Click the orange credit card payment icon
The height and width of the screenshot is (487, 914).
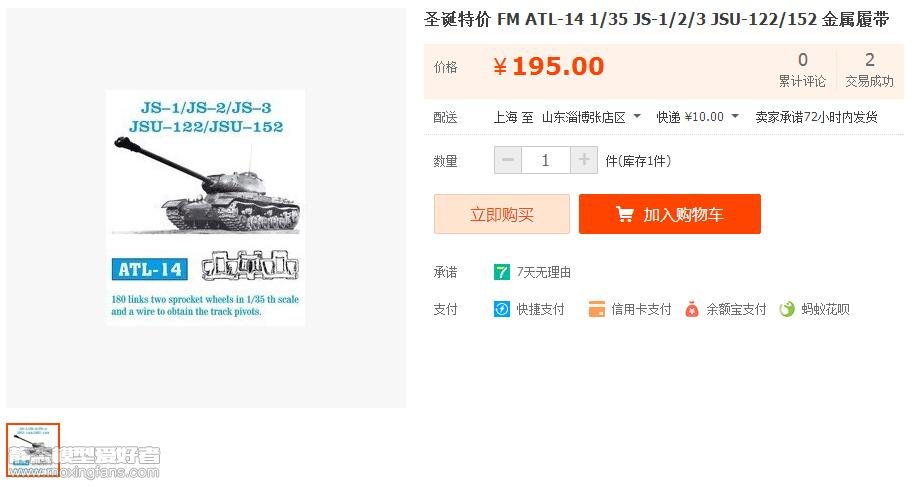click(596, 309)
